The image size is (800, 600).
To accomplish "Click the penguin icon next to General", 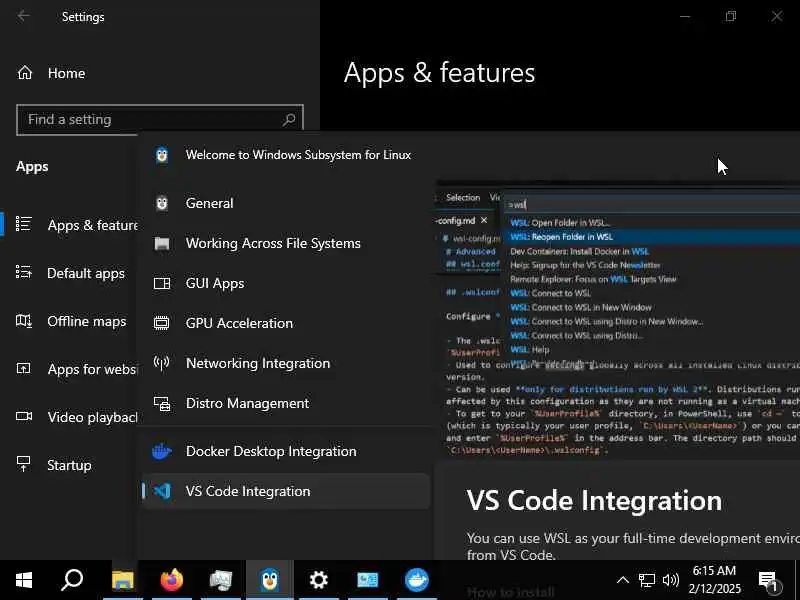I will coord(162,203).
